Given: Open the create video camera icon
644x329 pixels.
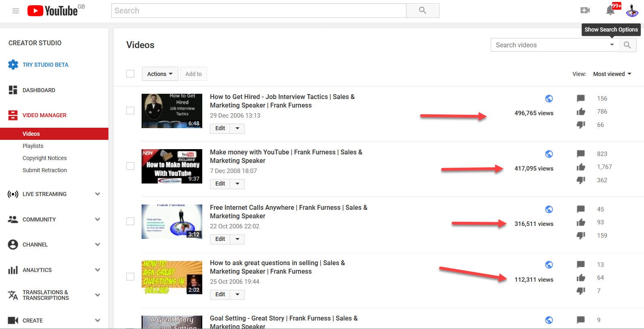Looking at the screenshot, I should click(x=585, y=11).
